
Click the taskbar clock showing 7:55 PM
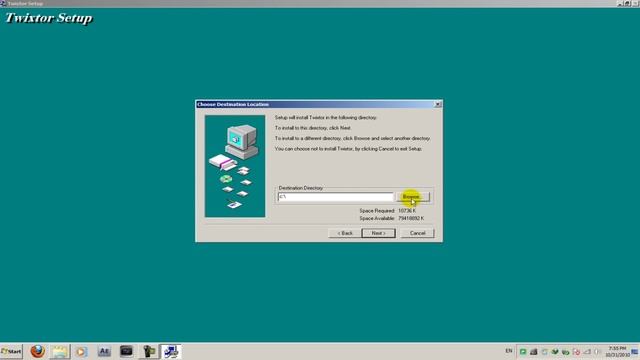pos(617,351)
